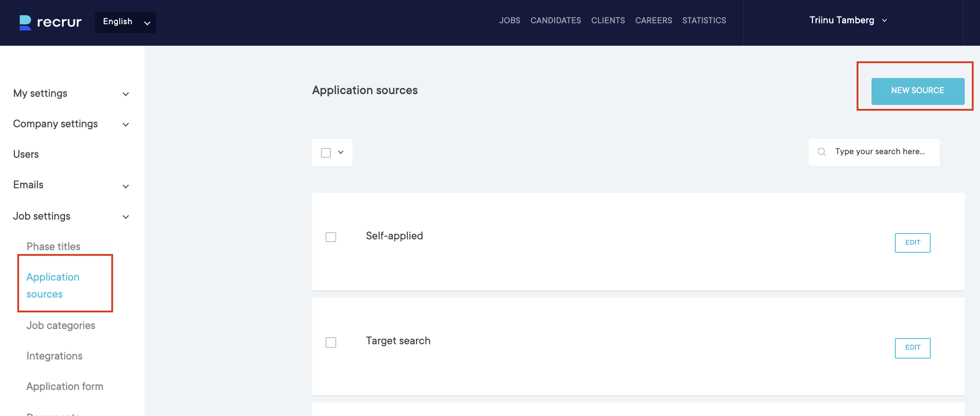Screen dimensions: 980x416
Task: Go to the Jobs menu
Action: (510, 21)
